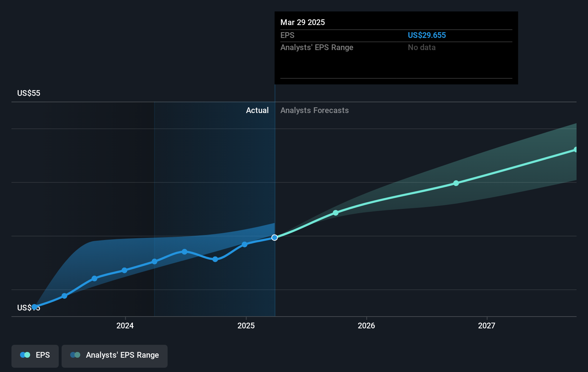The width and height of the screenshot is (588, 372).
Task: Select the highlighted Mar 29 2025 EPS point
Action: coord(275,238)
